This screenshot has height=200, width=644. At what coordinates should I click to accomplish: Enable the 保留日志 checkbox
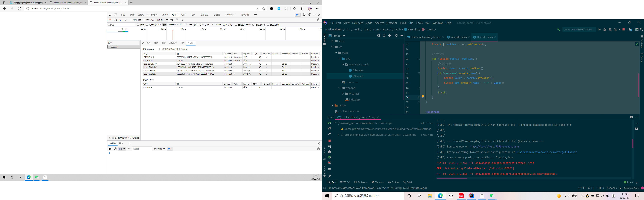pyautogui.click(x=131, y=20)
